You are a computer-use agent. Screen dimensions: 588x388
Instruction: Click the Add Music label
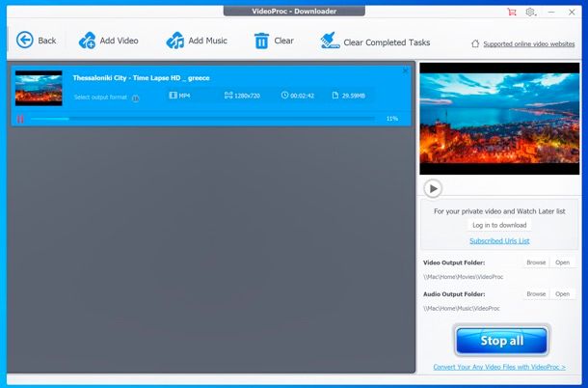pyautogui.click(x=208, y=41)
